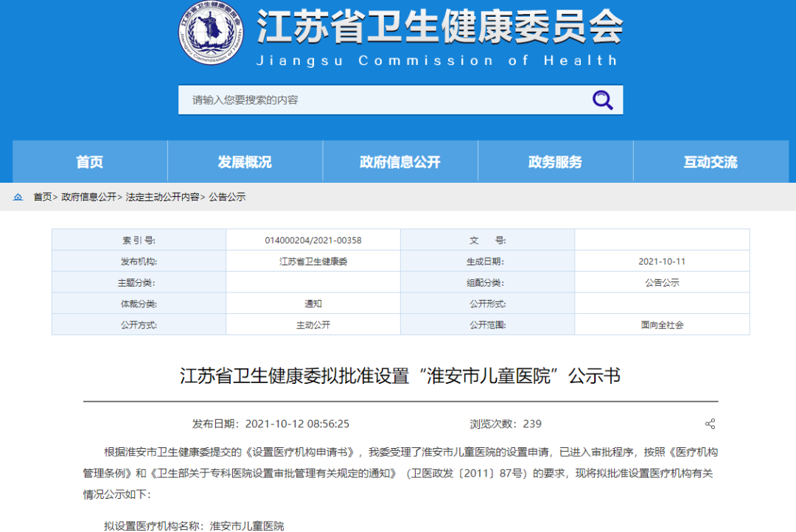This screenshot has height=532, width=796.
Task: Click the date value 2021-10-11
Action: point(662,262)
